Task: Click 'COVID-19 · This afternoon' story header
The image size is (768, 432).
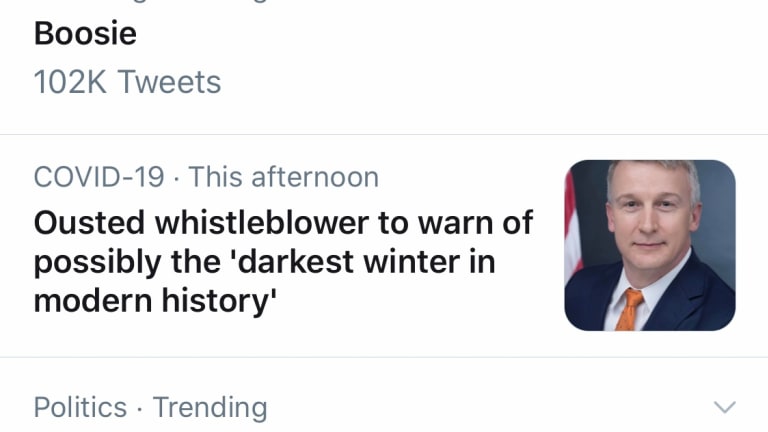Action: pos(206,177)
